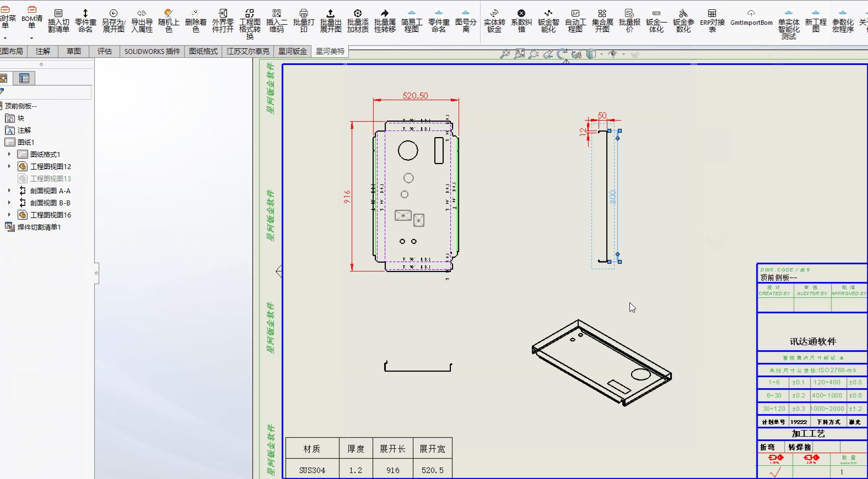Click the 插入切割清单 toolbar icon
Viewport: 868px width, 479px height.
click(58, 20)
